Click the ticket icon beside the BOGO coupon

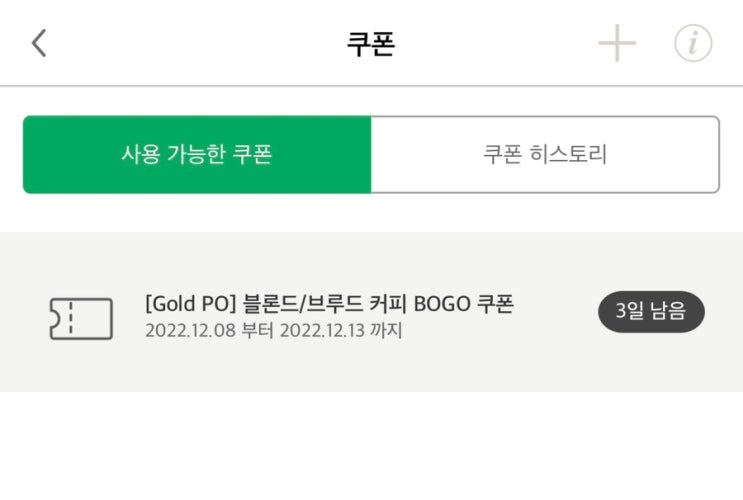(x=80, y=317)
